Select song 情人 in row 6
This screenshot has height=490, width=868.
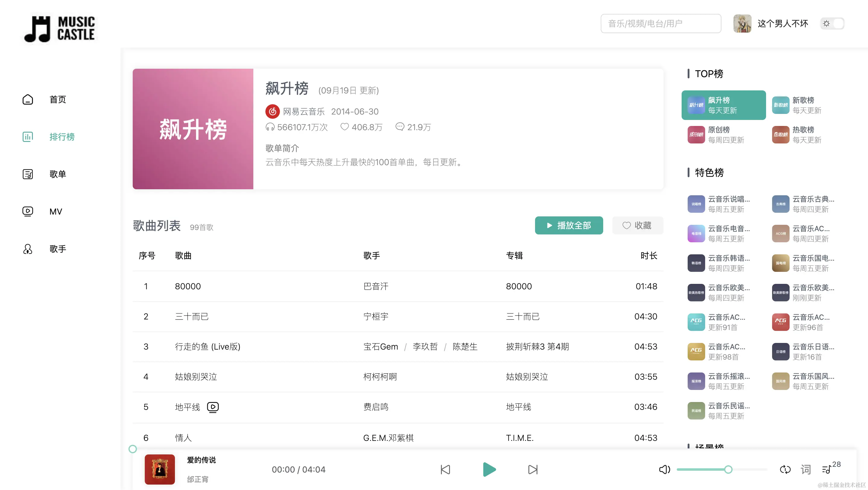tap(183, 438)
